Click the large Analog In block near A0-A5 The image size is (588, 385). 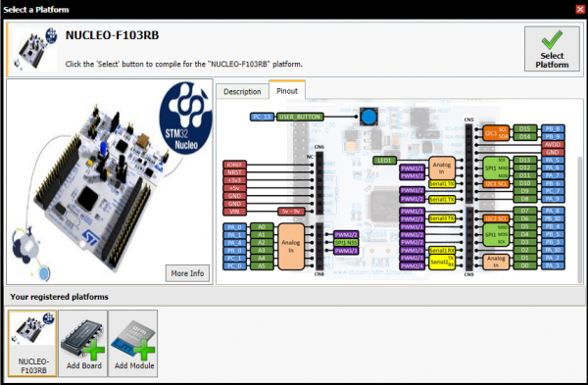point(291,247)
